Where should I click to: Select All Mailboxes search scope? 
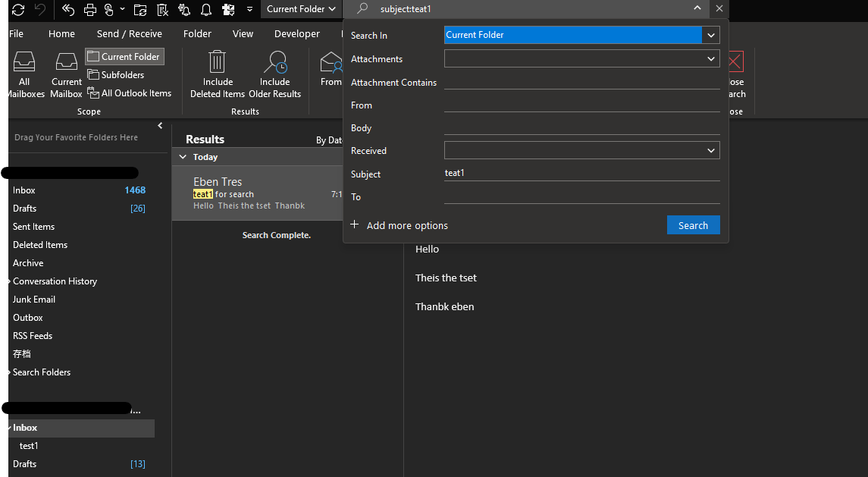click(x=25, y=75)
